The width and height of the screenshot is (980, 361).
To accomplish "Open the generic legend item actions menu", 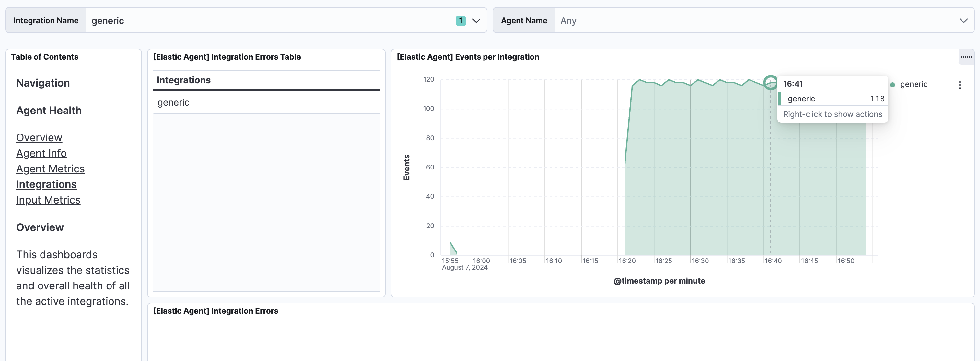I will coord(960,85).
